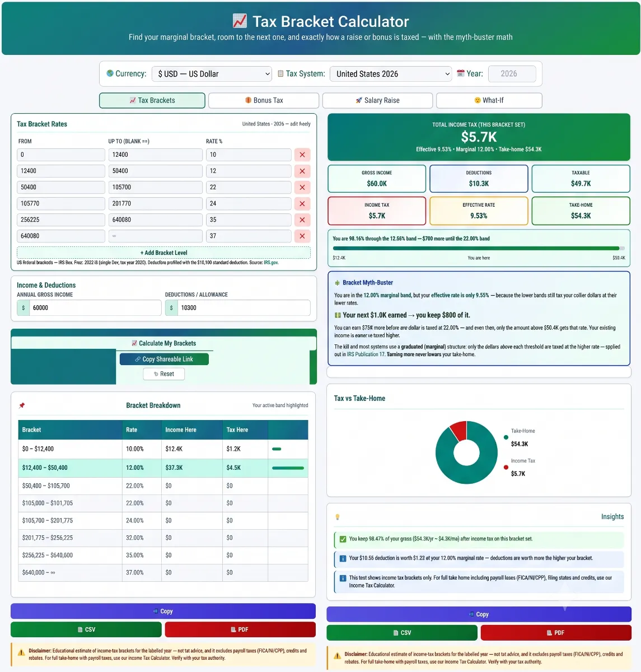Click the money icon next to 'Your next $1.0K earned'

click(338, 315)
